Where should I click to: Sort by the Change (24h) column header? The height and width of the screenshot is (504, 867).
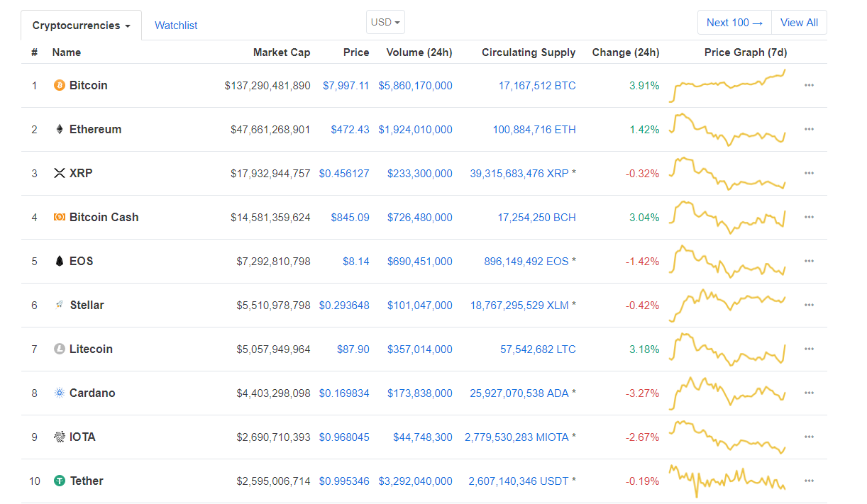(626, 52)
